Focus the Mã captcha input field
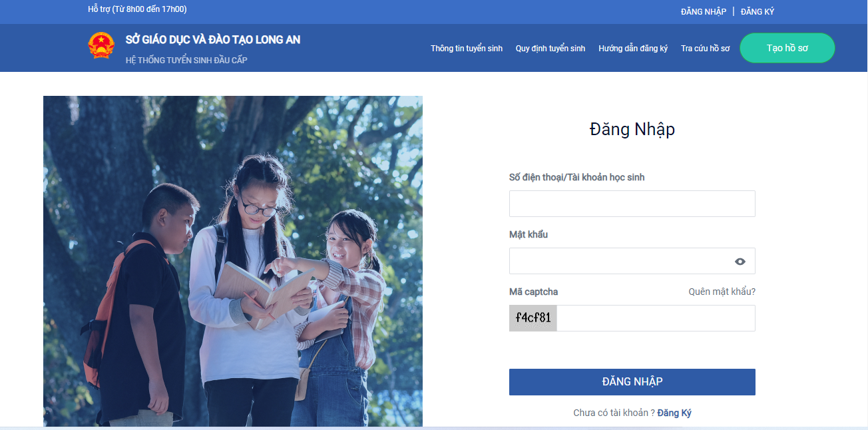 coord(656,318)
